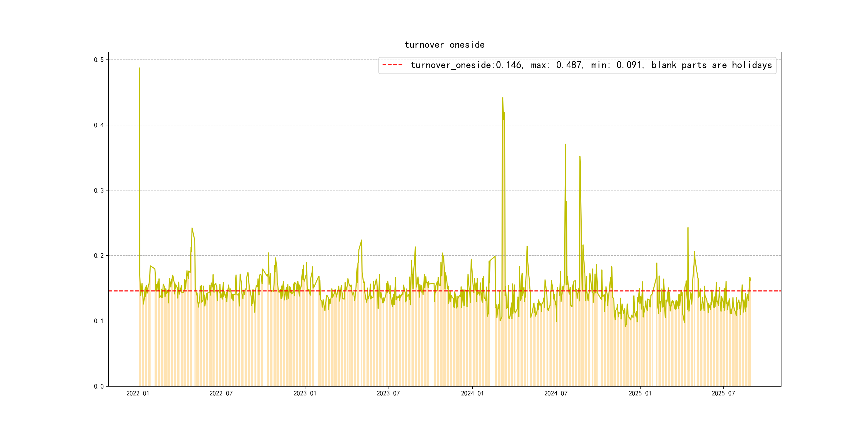Image resolution: width=868 pixels, height=434 pixels.
Task: Click the 2022-01 x-axis label
Action: tap(137, 393)
